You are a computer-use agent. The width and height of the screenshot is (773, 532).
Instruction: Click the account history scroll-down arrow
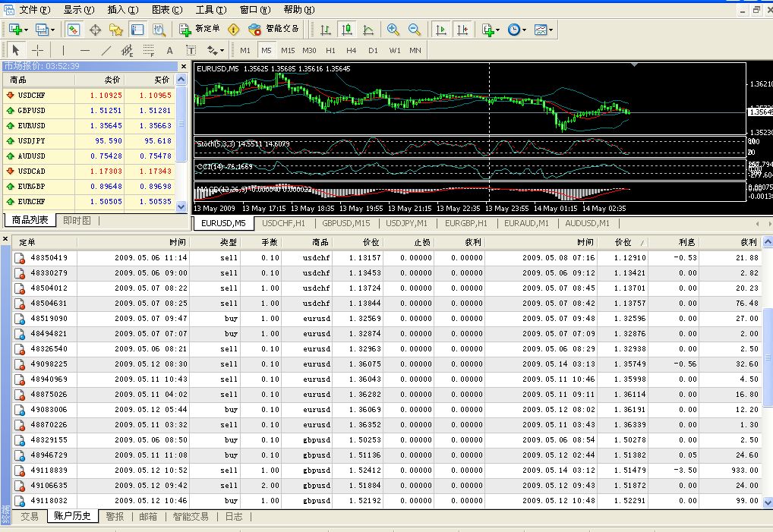(x=768, y=502)
